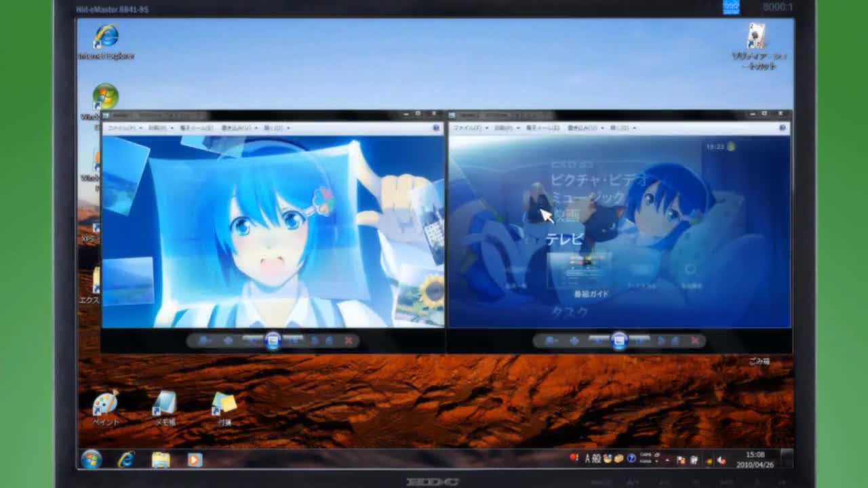The width and height of the screenshot is (868, 488).
Task: Toggle the KANA lock in language bar
Action: 646,462
